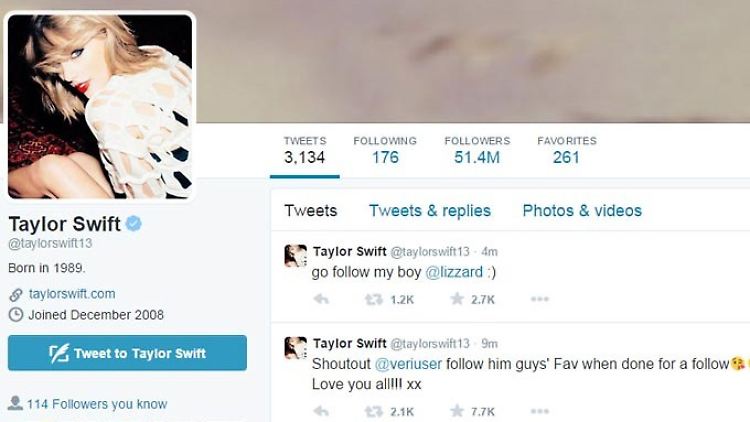Viewport: 750px width, 422px height.
Task: Open the Followers 51.4M list
Action: (477, 150)
